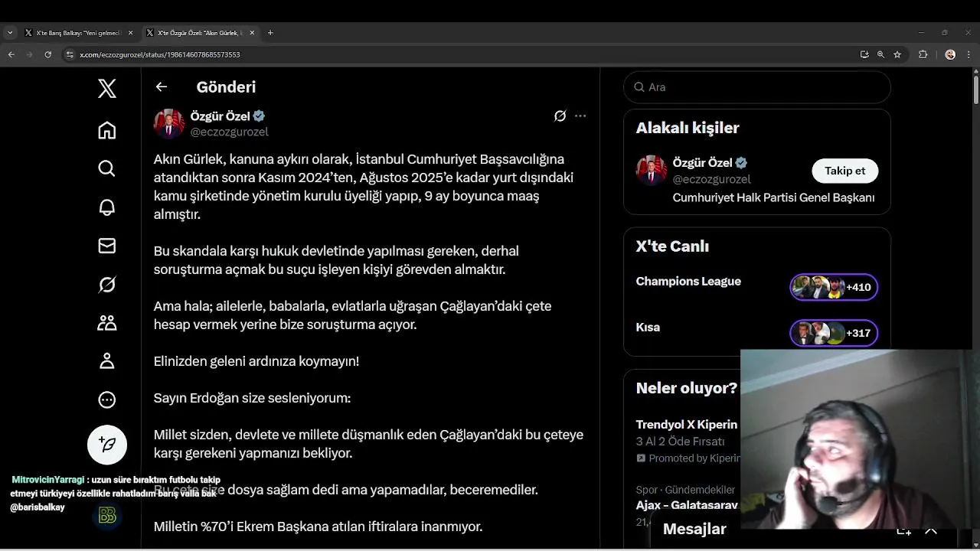Image resolution: width=980 pixels, height=551 pixels.
Task: Open post options three-dot menu
Action: [580, 116]
